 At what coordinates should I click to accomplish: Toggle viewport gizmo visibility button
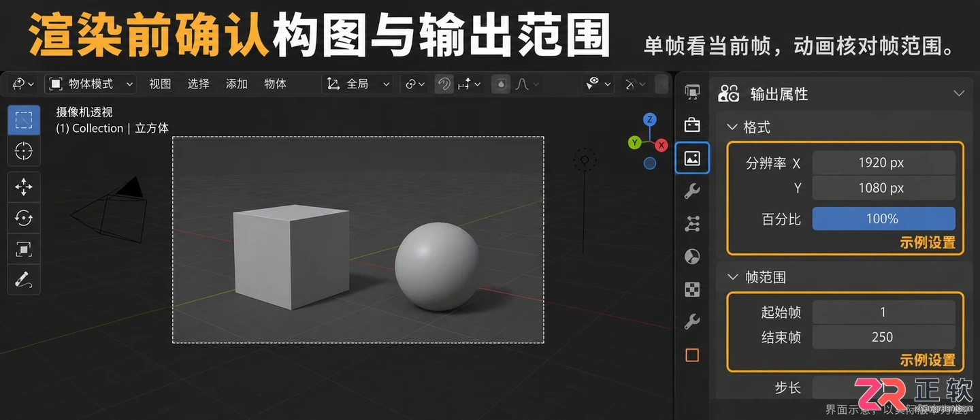(x=634, y=84)
